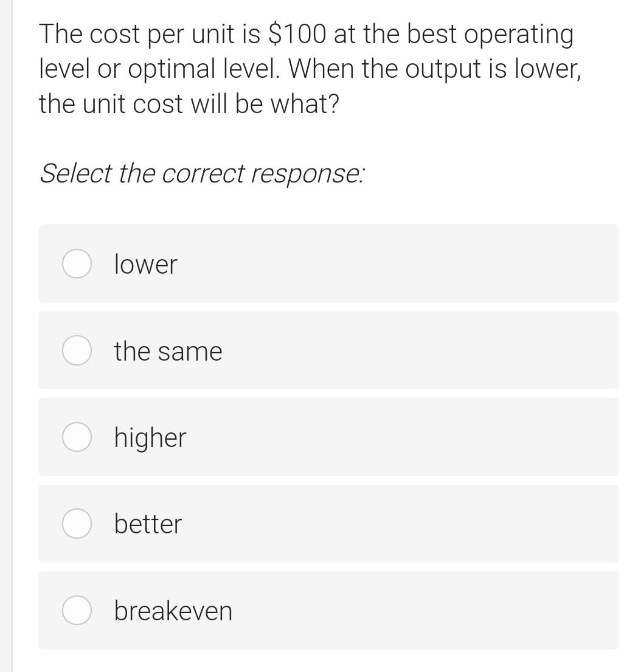Image resolution: width=624 pixels, height=672 pixels.
Task: Choose the answer option labeled "the same"
Action: coord(168,350)
